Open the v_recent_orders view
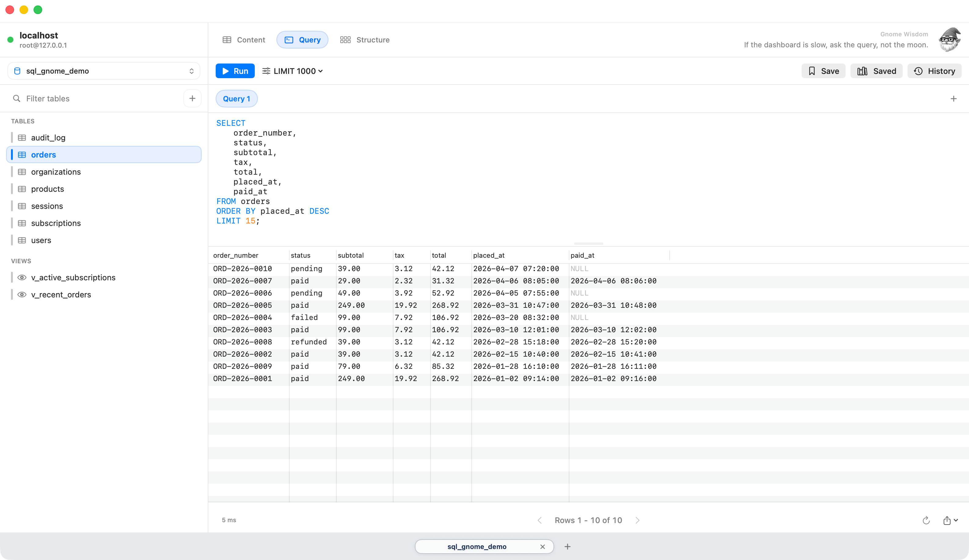The image size is (969, 560). [x=104, y=295]
